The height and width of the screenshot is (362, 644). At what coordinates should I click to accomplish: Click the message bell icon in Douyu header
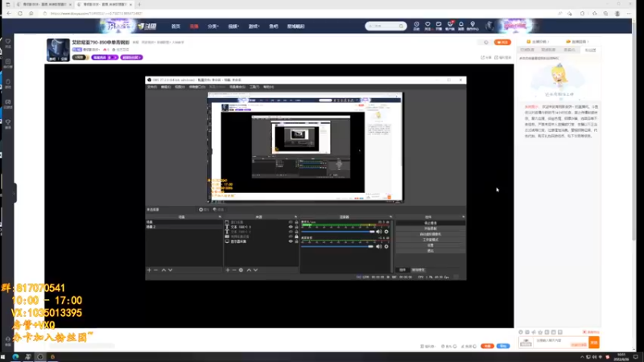click(460, 25)
